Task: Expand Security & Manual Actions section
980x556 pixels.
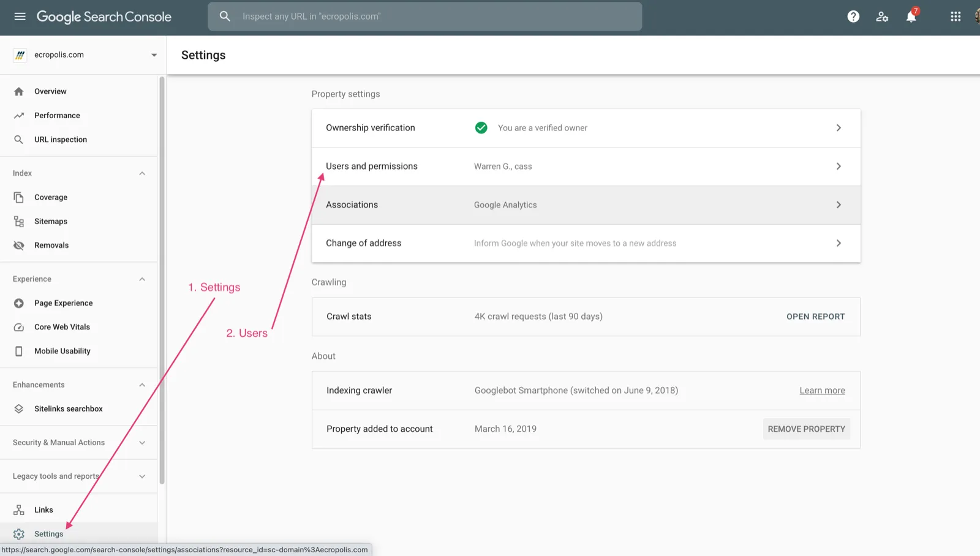Action: [142, 443]
